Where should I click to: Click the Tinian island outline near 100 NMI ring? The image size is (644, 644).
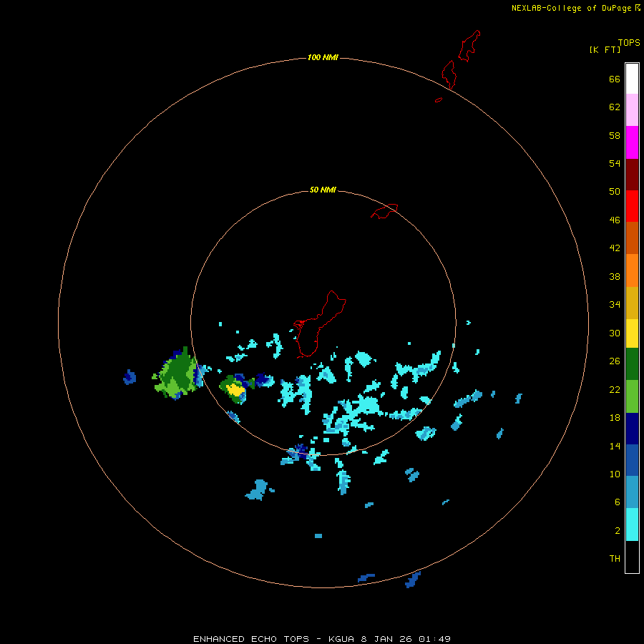click(449, 74)
